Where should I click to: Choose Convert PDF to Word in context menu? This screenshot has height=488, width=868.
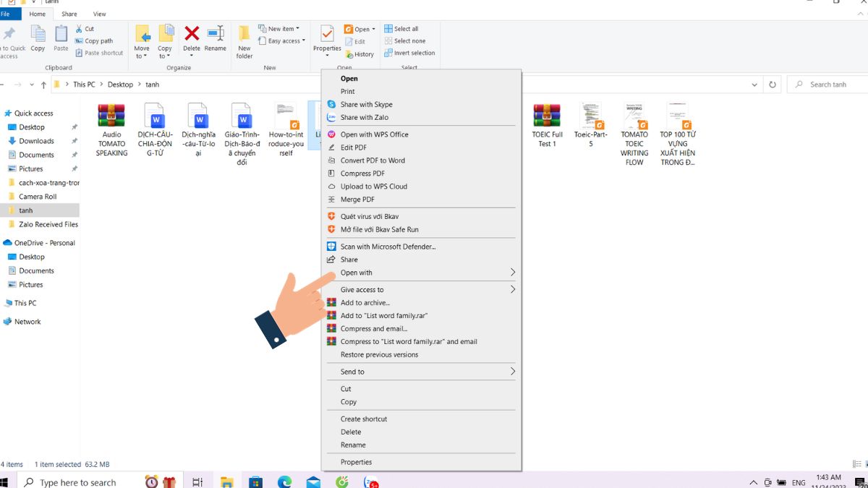click(x=373, y=160)
